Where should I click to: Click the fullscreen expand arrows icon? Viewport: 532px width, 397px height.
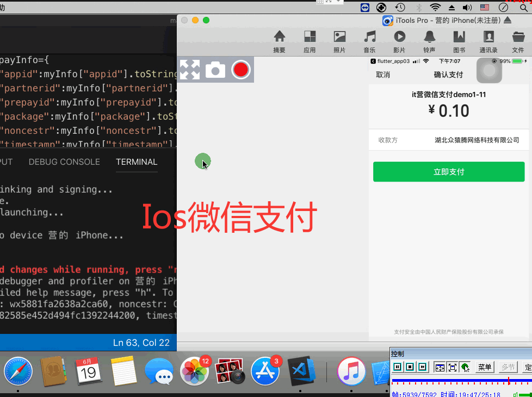190,70
